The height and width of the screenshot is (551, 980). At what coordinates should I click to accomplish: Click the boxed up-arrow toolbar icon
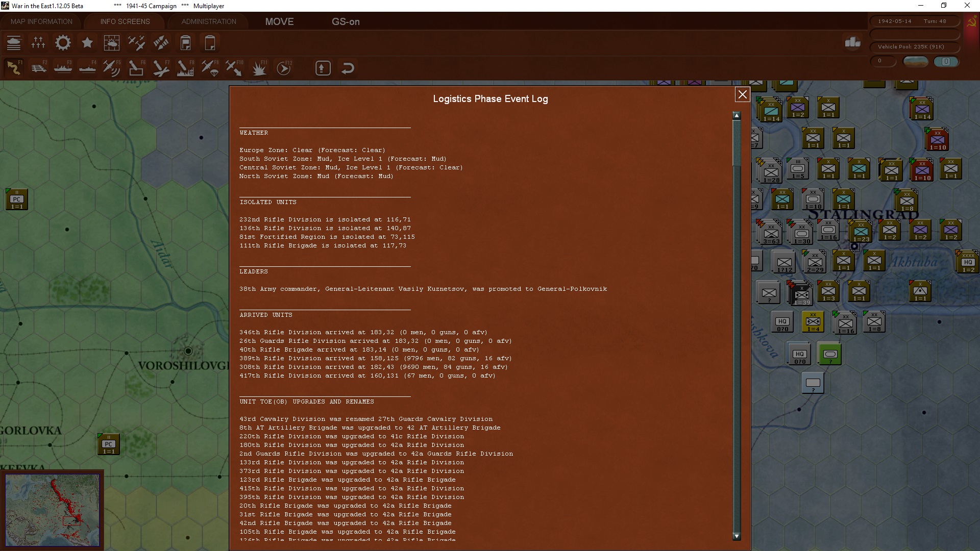[x=323, y=68]
